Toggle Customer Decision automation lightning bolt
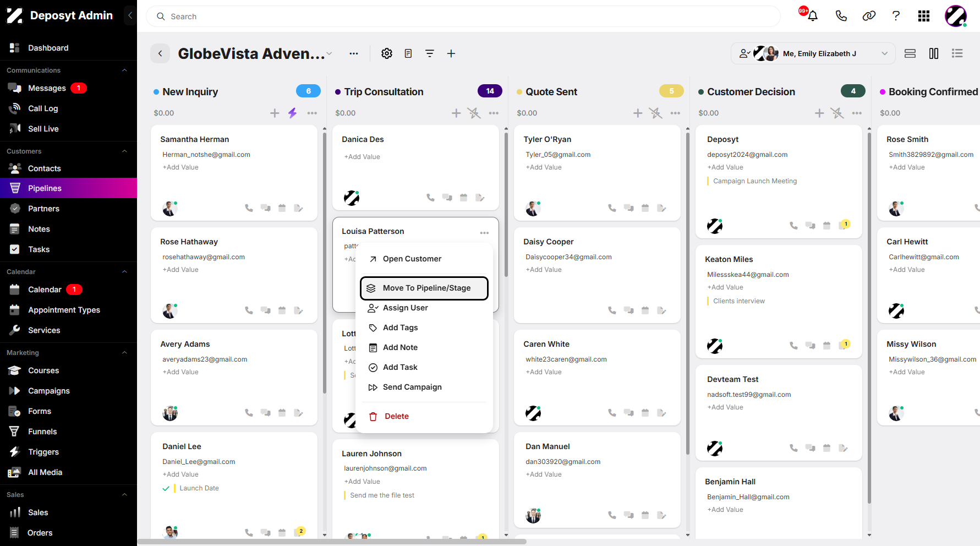The image size is (980, 546). coord(837,113)
